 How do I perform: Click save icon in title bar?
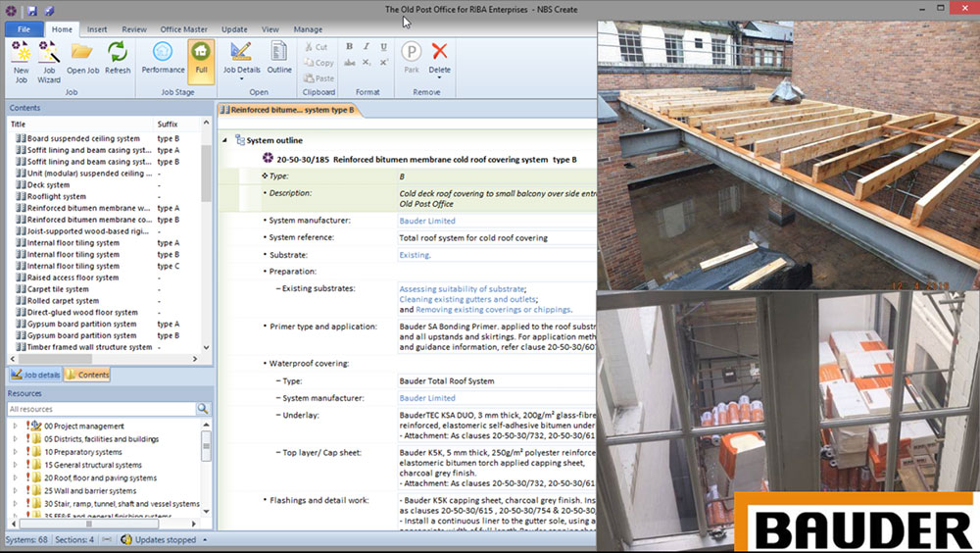tap(32, 10)
